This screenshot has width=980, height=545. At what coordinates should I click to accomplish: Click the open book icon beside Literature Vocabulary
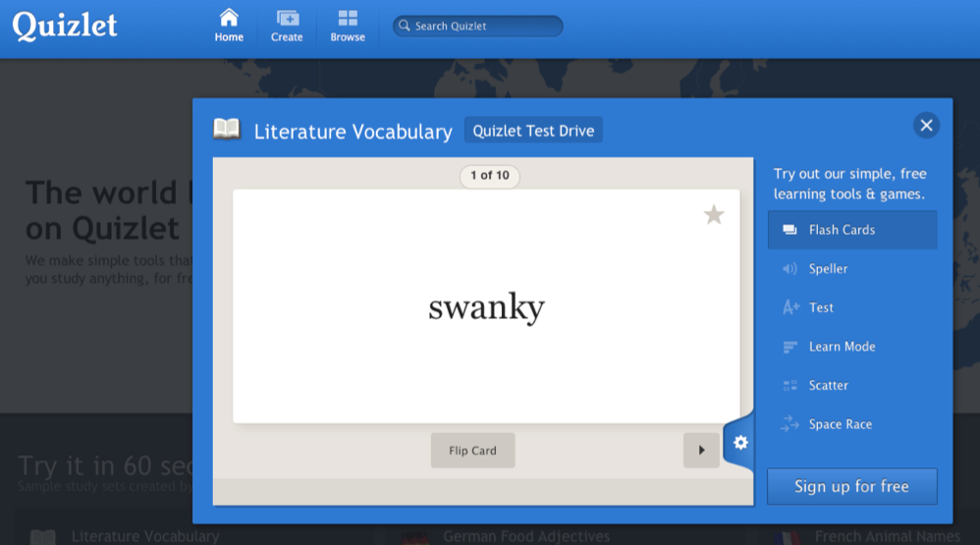(x=226, y=130)
